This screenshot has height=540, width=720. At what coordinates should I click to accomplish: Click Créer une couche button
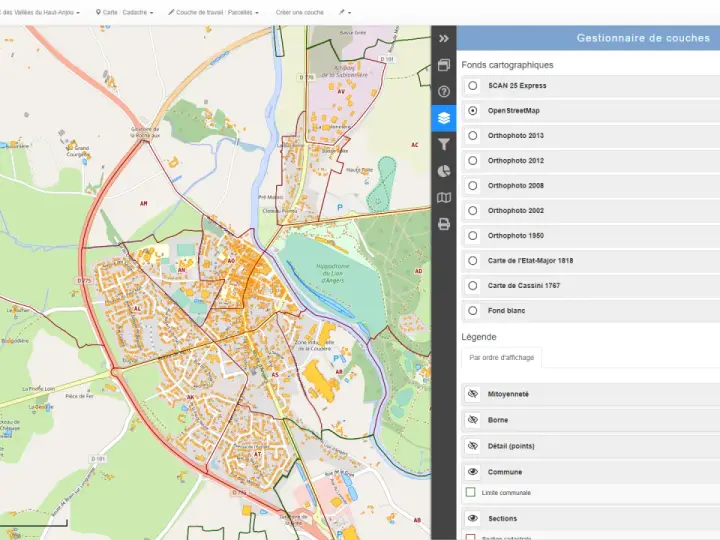click(299, 12)
